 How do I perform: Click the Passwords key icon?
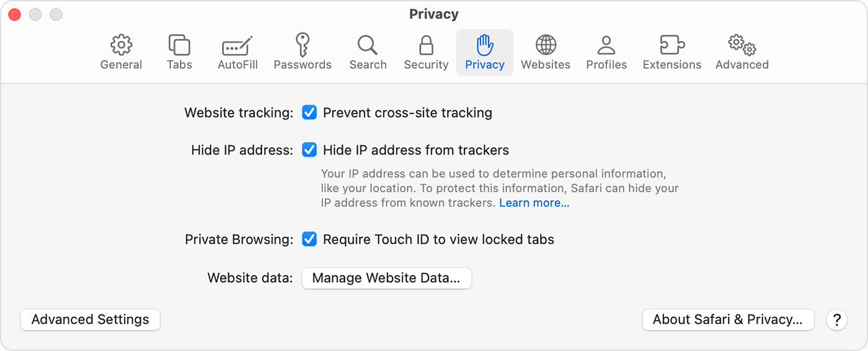[303, 45]
